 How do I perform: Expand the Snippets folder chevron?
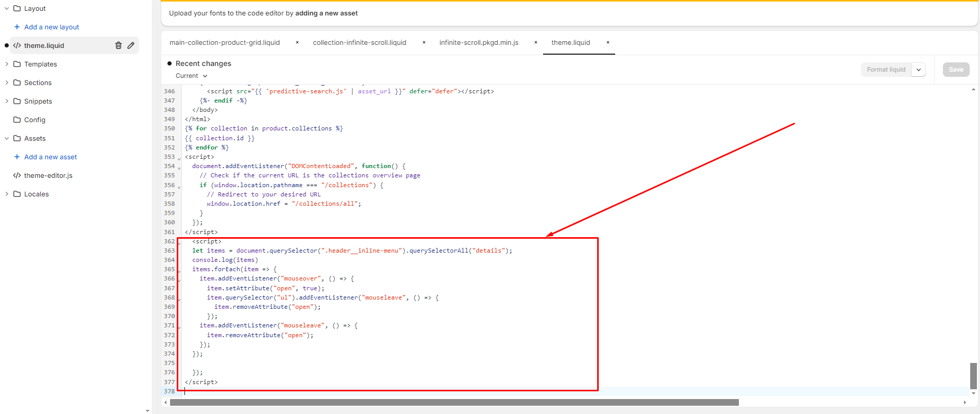point(7,101)
